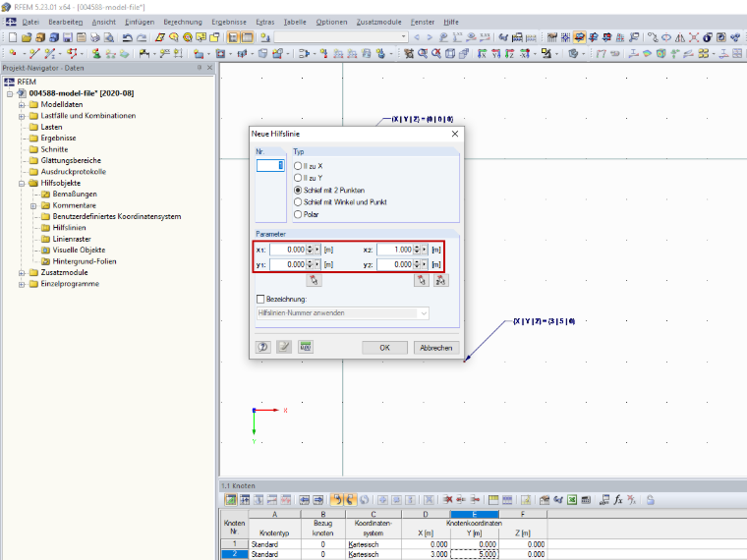Click the Abbrechen button
Image resolution: width=747 pixels, height=560 pixels.
tap(435, 348)
